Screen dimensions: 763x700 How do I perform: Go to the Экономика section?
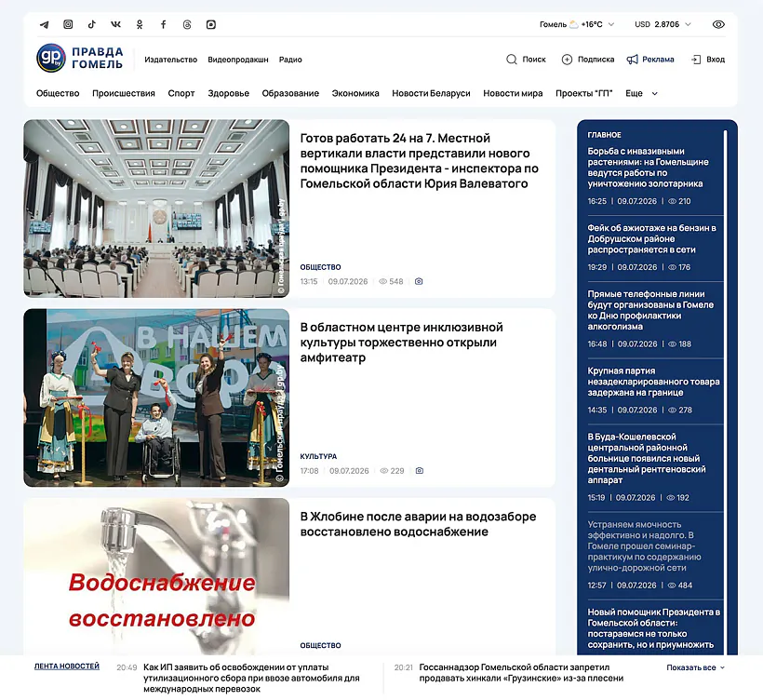tap(355, 93)
